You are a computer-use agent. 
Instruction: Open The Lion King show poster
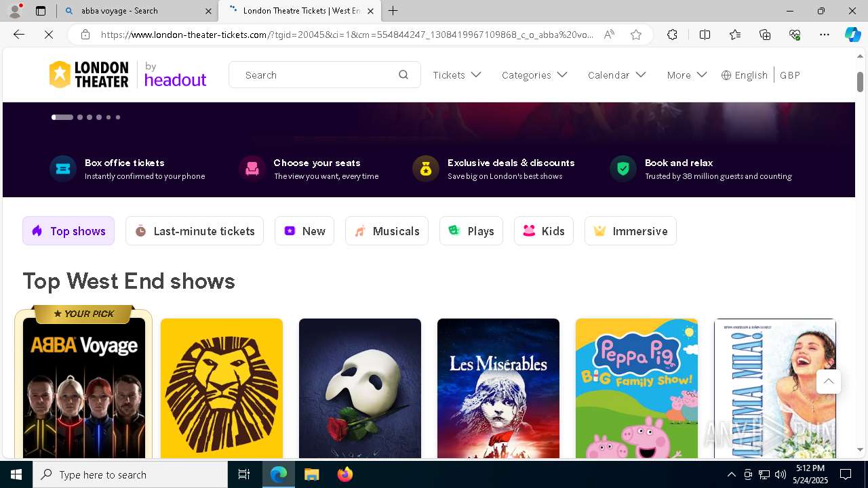click(222, 388)
